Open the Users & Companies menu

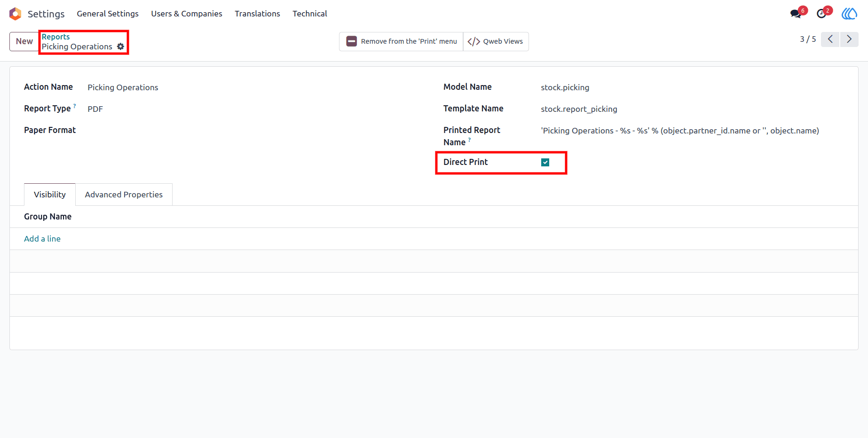pyautogui.click(x=187, y=14)
